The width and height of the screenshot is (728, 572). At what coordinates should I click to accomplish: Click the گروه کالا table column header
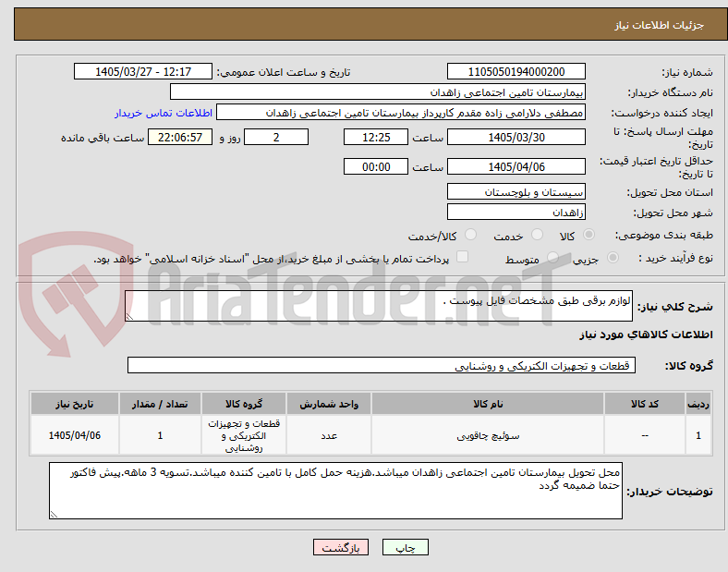pos(244,404)
